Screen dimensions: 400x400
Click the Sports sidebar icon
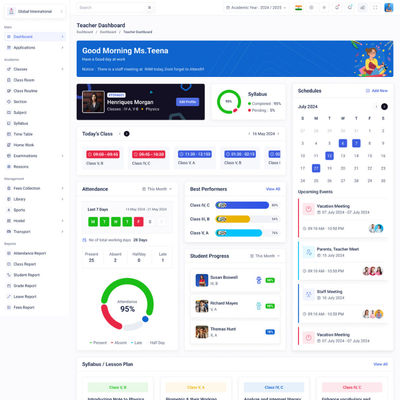(9, 210)
